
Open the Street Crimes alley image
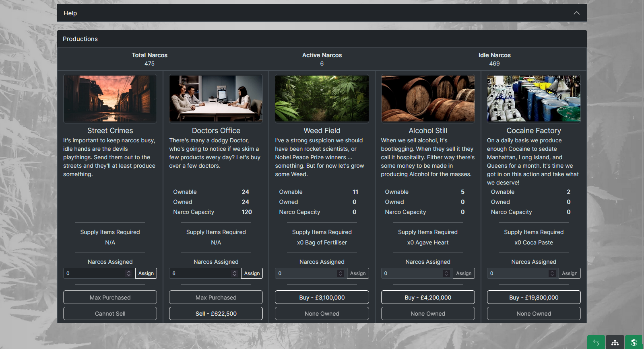tap(110, 99)
